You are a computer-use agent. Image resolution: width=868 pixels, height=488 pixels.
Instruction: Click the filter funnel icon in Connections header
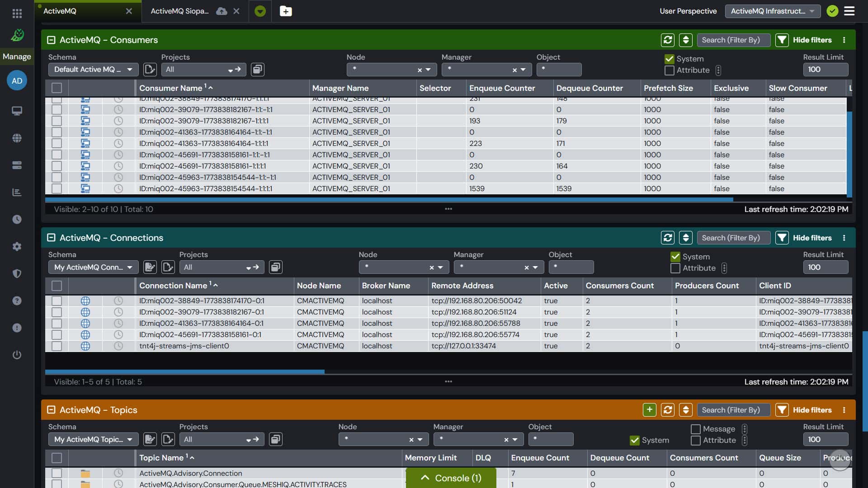point(782,237)
